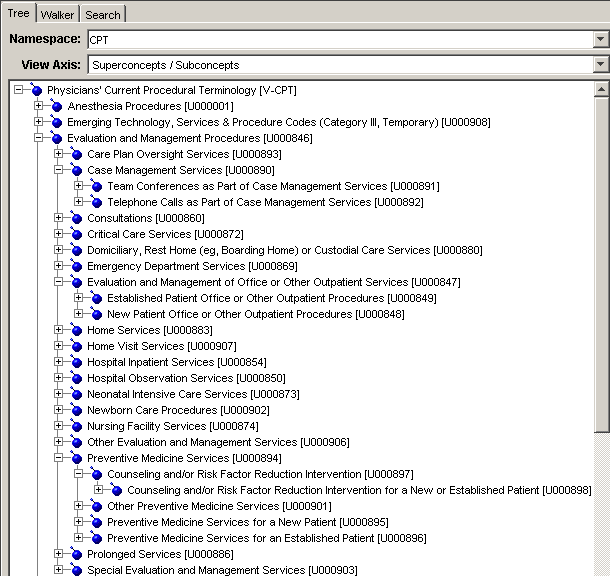
Task: Expand Emergency Department Services node
Action: pyautogui.click(x=58, y=266)
